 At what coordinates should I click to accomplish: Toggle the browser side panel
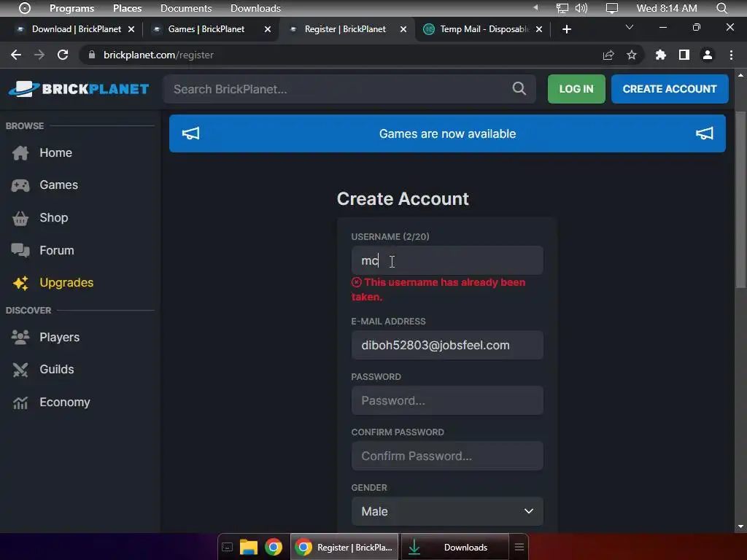coord(684,55)
